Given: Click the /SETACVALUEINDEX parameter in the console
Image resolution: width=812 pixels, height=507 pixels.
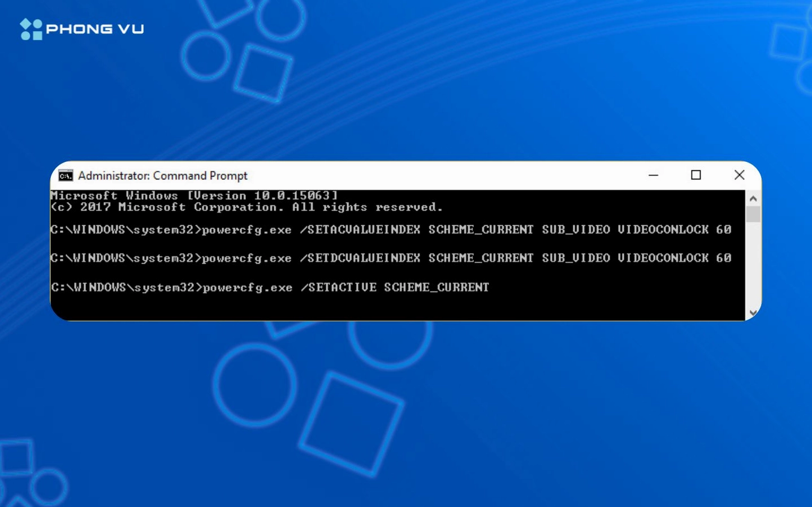Looking at the screenshot, I should [360, 230].
